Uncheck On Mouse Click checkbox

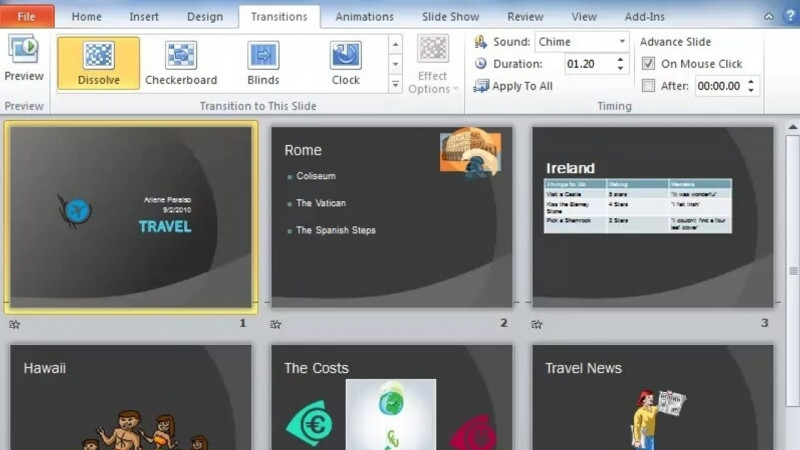click(x=648, y=64)
